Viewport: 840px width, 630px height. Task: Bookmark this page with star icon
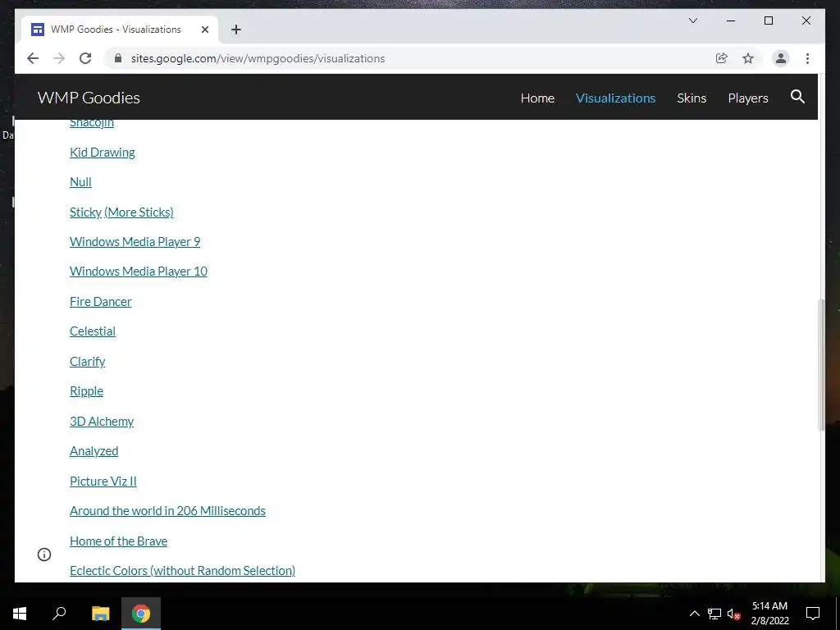(x=748, y=58)
